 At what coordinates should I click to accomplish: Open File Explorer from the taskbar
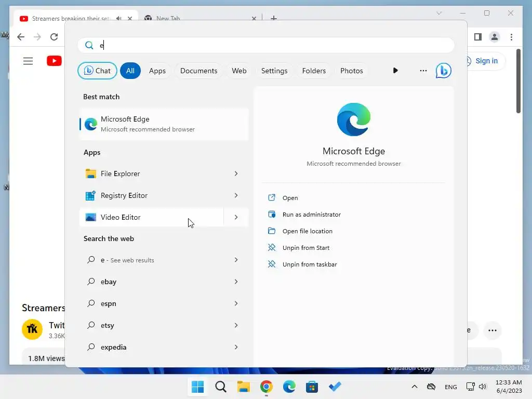point(243,387)
